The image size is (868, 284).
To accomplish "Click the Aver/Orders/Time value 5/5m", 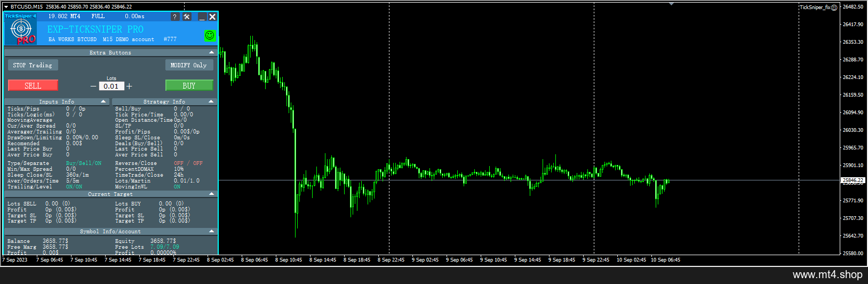I will pyautogui.click(x=73, y=181).
